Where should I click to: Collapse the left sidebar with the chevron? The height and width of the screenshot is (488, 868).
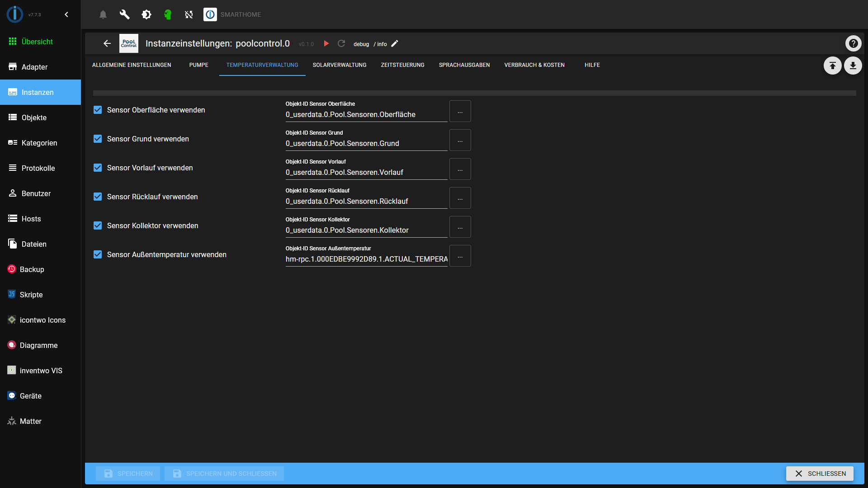tap(66, 14)
